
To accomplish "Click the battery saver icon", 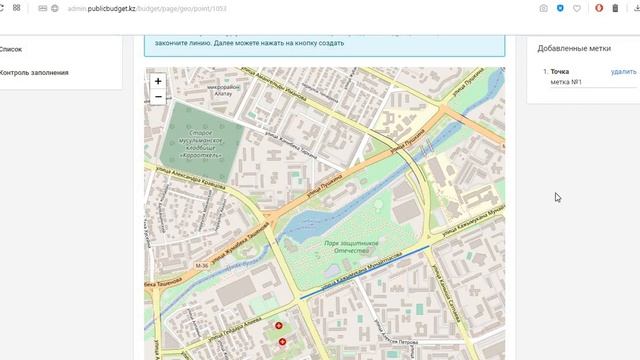I will tap(615, 8).
